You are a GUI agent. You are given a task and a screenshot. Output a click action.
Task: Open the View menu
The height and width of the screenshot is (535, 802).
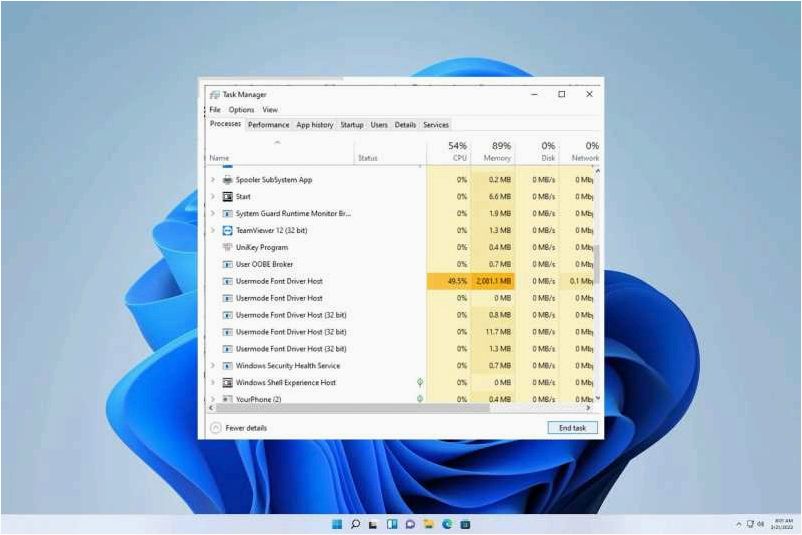tap(270, 110)
